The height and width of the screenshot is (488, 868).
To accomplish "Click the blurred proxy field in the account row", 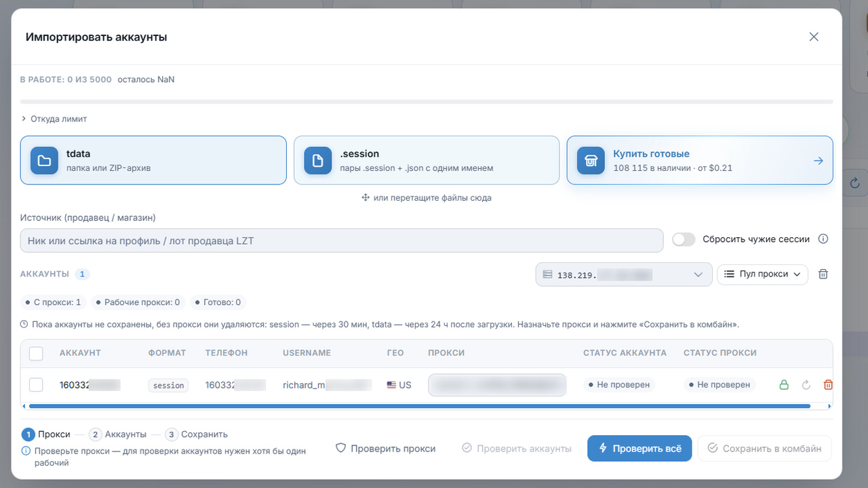I will [x=497, y=385].
